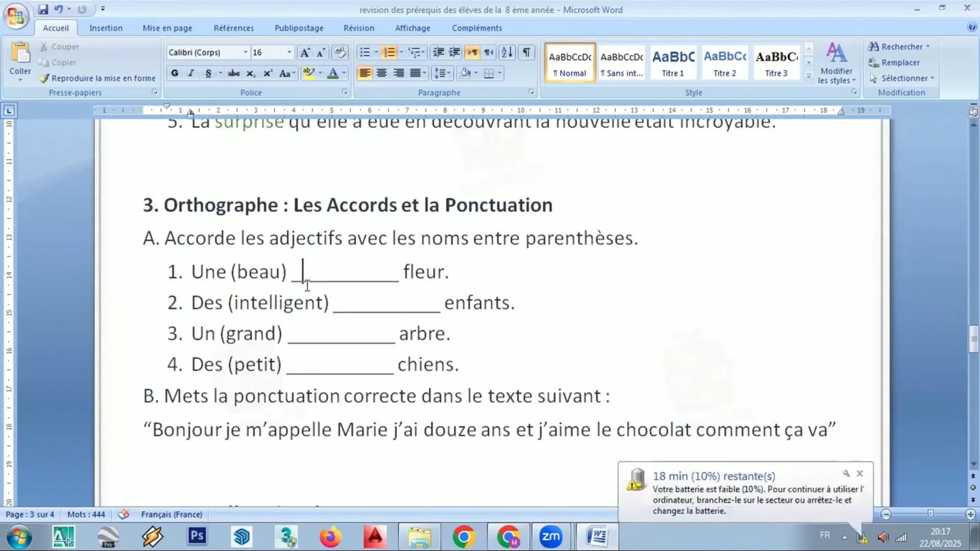Click the Bullets list icon
Screen dimensions: 980x551
[x=364, y=53]
